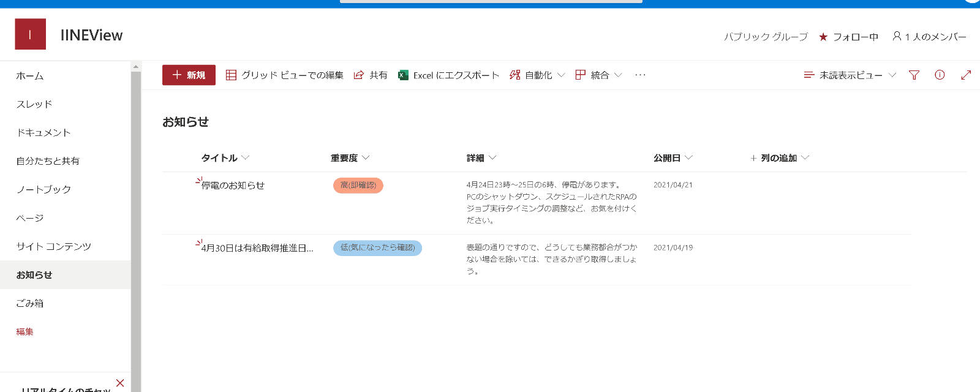Click the 2021/04/19 date cell
This screenshot has width=980, height=392.
673,248
